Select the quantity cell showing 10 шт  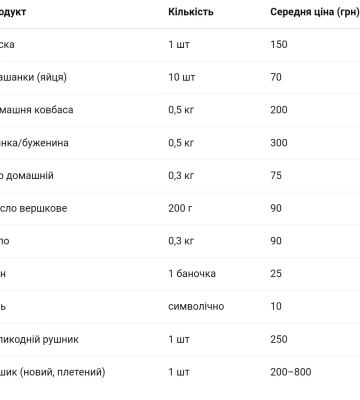click(182, 77)
